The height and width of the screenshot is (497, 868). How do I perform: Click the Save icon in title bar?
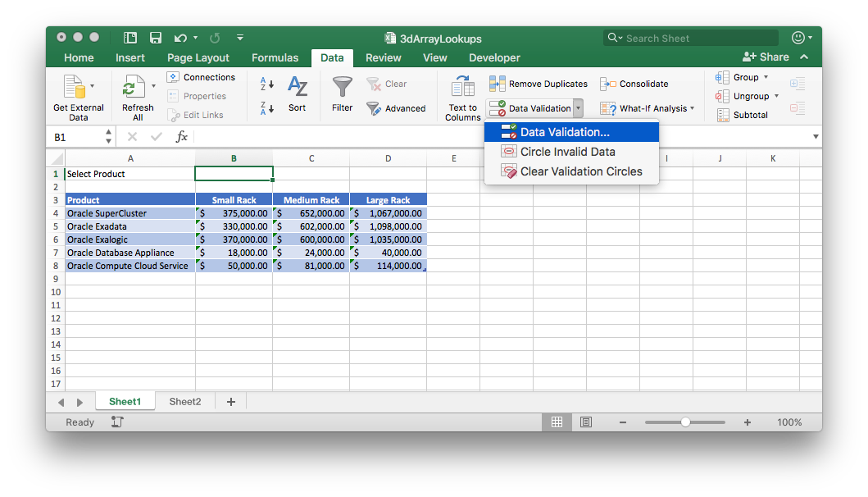(156, 38)
